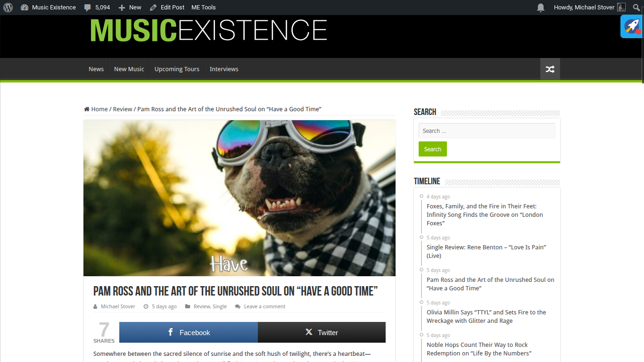Click the Leave a comment link
This screenshot has width=644, height=362.
pos(264,306)
